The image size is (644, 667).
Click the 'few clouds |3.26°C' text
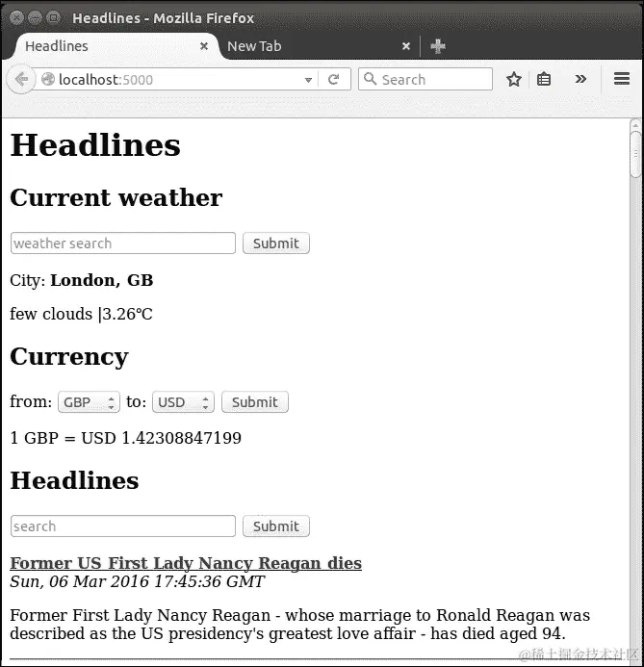tap(81, 314)
